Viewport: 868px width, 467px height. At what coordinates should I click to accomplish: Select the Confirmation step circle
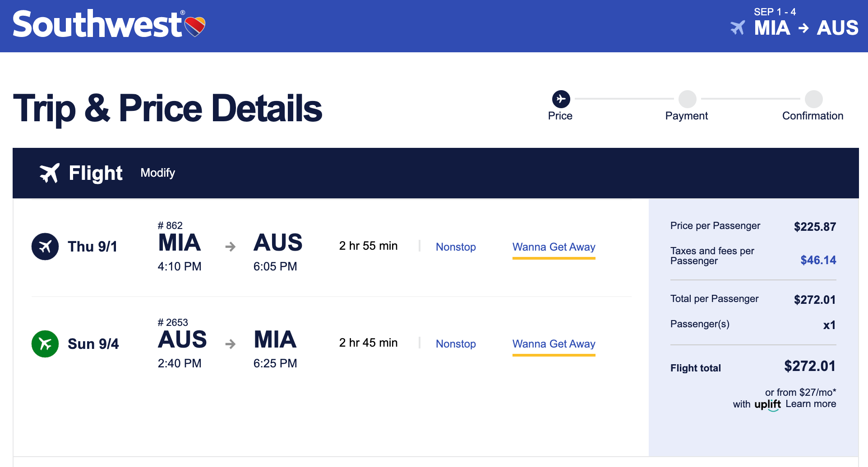pyautogui.click(x=813, y=99)
